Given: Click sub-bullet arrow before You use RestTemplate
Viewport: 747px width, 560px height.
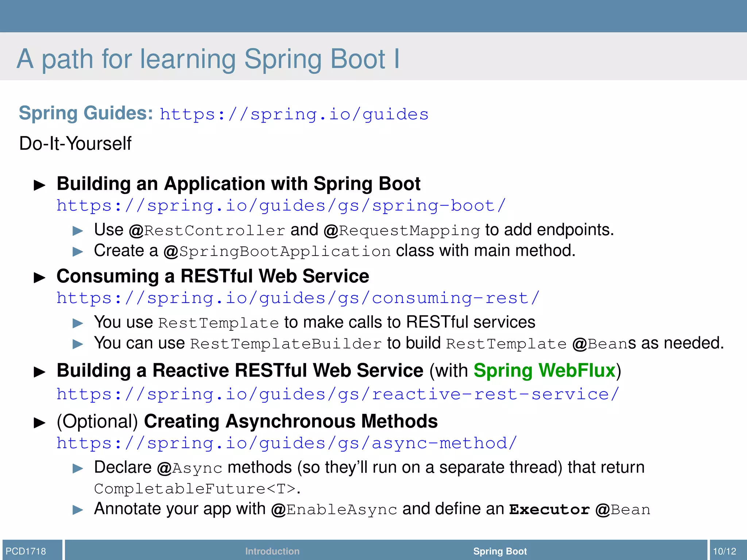Looking at the screenshot, I should tap(78, 323).
